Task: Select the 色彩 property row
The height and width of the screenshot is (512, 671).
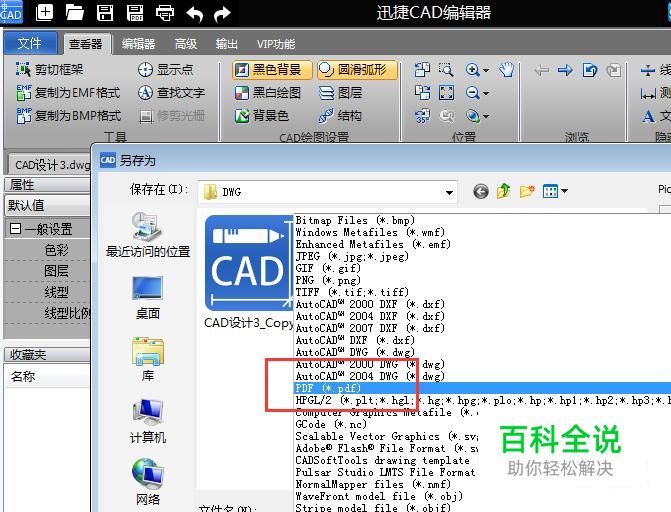Action: [x=56, y=250]
